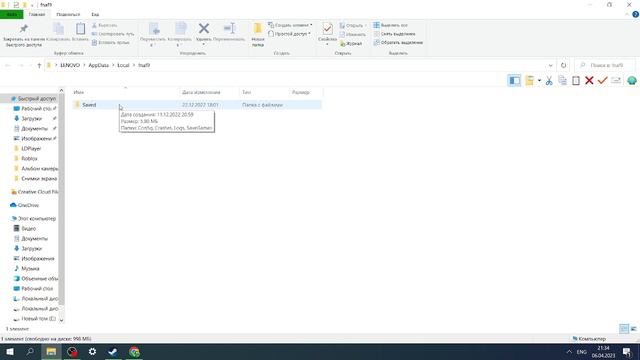Viewport: 640px width, 360px height.
Task: Open Video (Видео) in sidebar
Action: pyautogui.click(x=25, y=229)
